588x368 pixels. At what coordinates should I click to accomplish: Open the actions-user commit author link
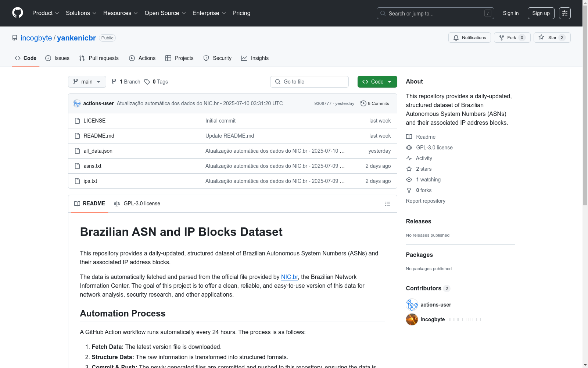[98, 103]
